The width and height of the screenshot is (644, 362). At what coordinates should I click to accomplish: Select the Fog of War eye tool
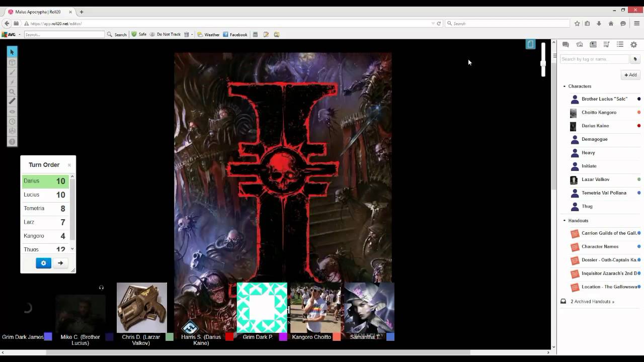12,111
